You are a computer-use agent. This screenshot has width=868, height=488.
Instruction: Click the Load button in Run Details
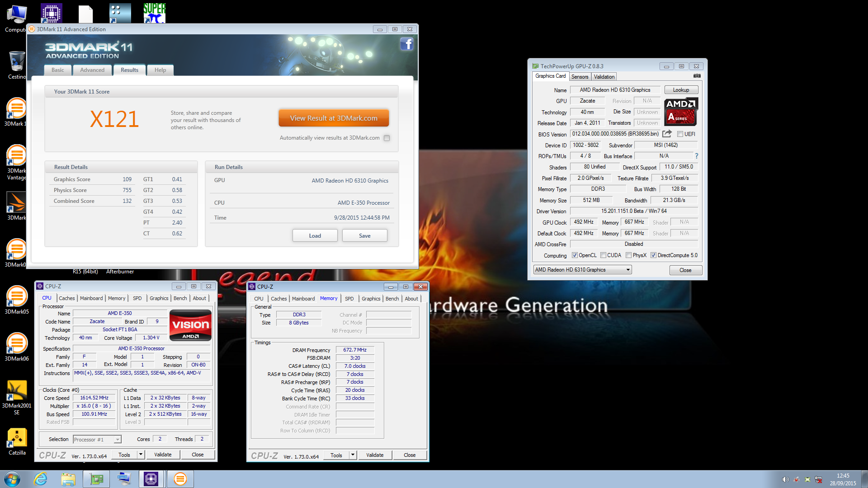(x=315, y=236)
